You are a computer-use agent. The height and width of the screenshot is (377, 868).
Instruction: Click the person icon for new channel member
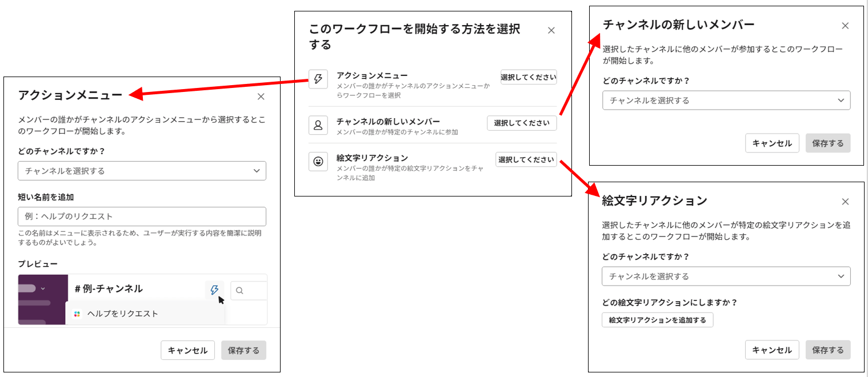(318, 125)
